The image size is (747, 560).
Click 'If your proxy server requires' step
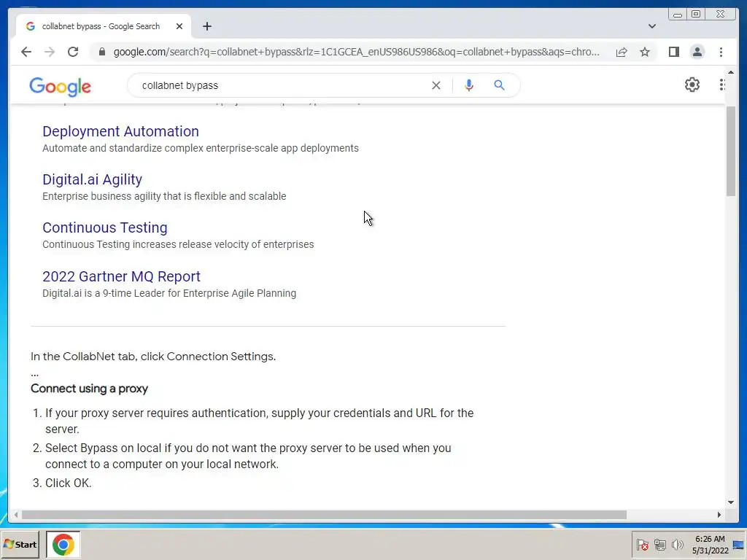click(259, 421)
